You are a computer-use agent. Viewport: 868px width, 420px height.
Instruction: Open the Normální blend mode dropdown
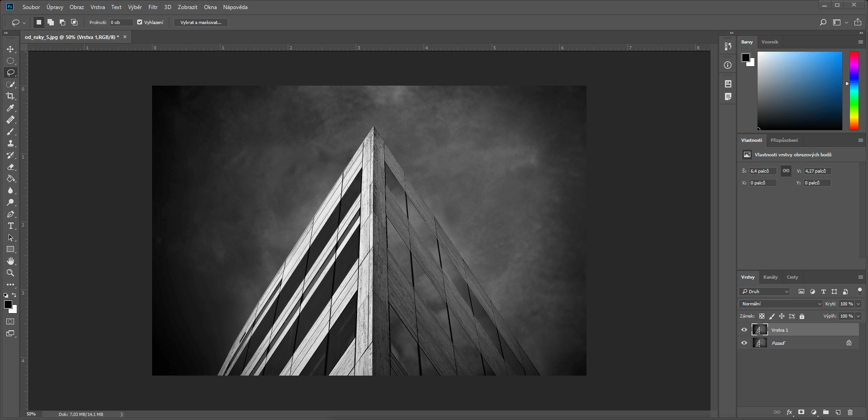point(780,304)
